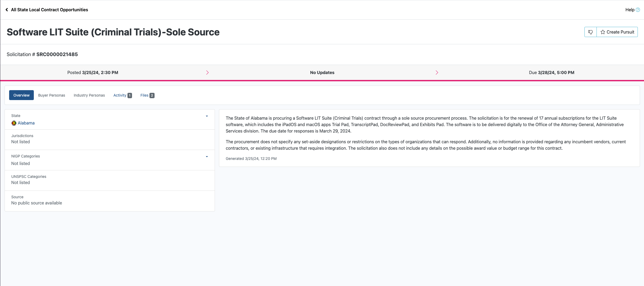Open the Activity tab
Viewport: 644px width, 286px height.
[122, 95]
